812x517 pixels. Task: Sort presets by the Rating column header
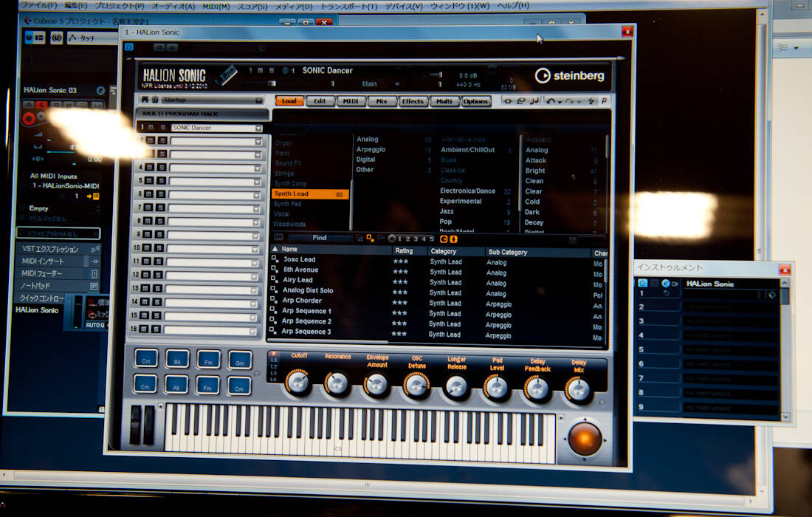tap(410, 250)
